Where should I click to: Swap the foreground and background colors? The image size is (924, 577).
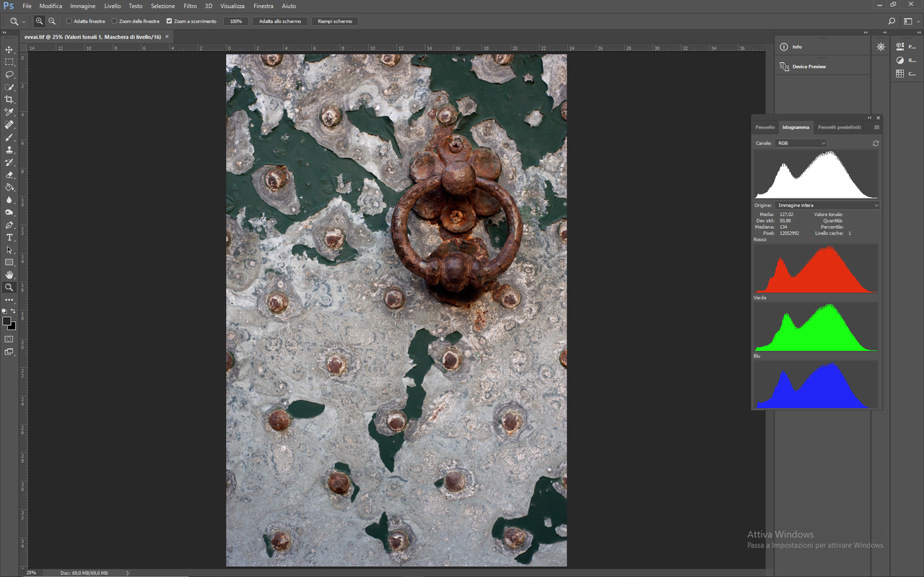pyautogui.click(x=13, y=311)
